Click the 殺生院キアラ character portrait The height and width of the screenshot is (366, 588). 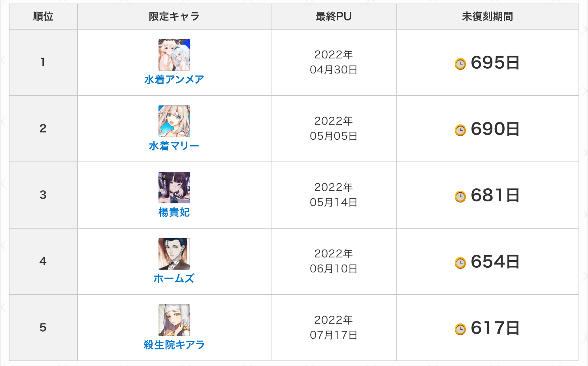(174, 320)
